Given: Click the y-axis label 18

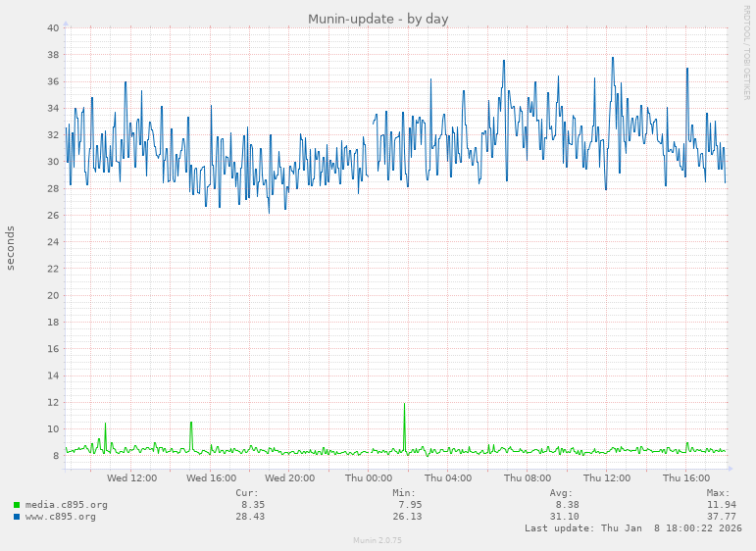Looking at the screenshot, I should [53, 323].
